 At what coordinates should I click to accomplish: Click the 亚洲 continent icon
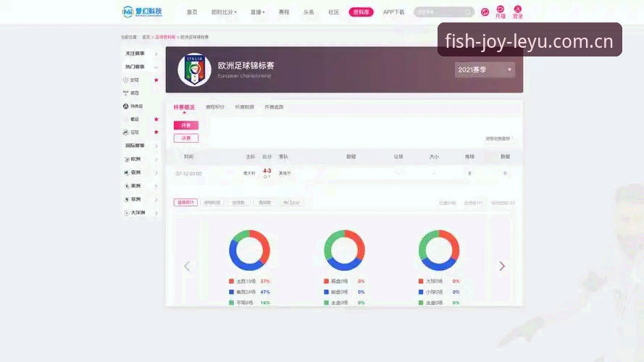pyautogui.click(x=127, y=173)
